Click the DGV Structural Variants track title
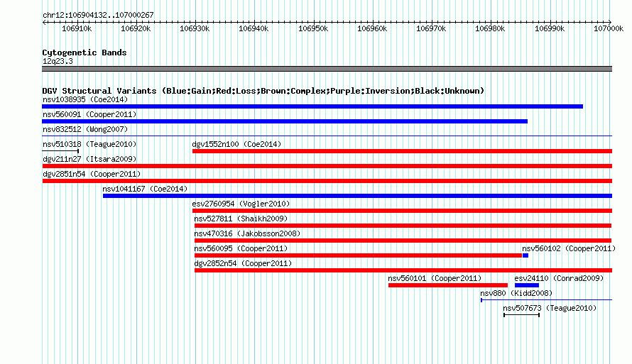The image size is (632, 364). [263, 91]
